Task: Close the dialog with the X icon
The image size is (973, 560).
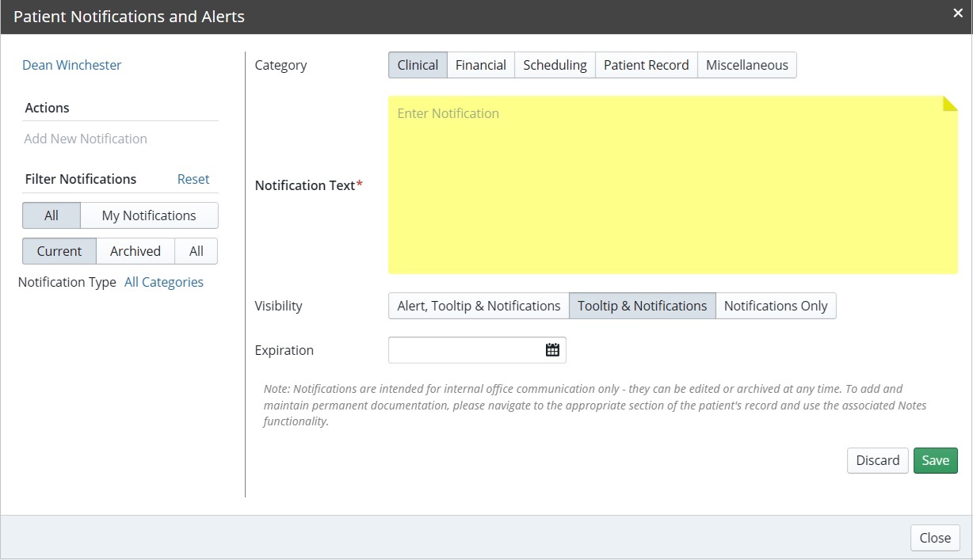Action: [957, 13]
